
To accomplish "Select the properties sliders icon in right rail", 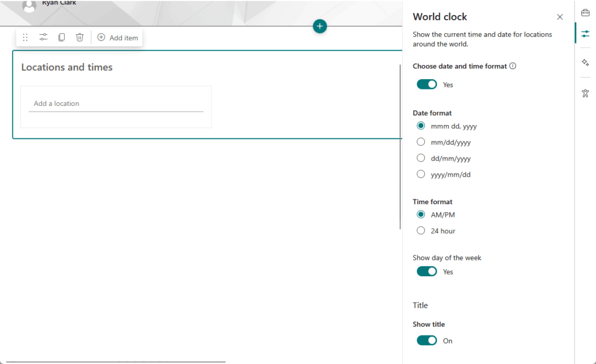I will 586,34.
